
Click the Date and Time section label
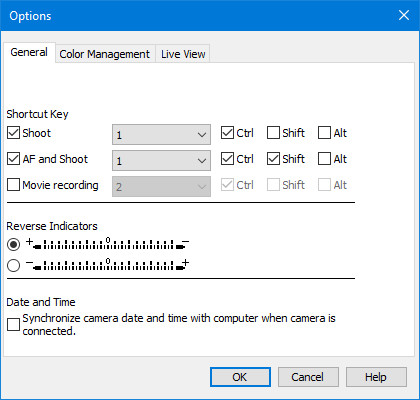coord(41,302)
